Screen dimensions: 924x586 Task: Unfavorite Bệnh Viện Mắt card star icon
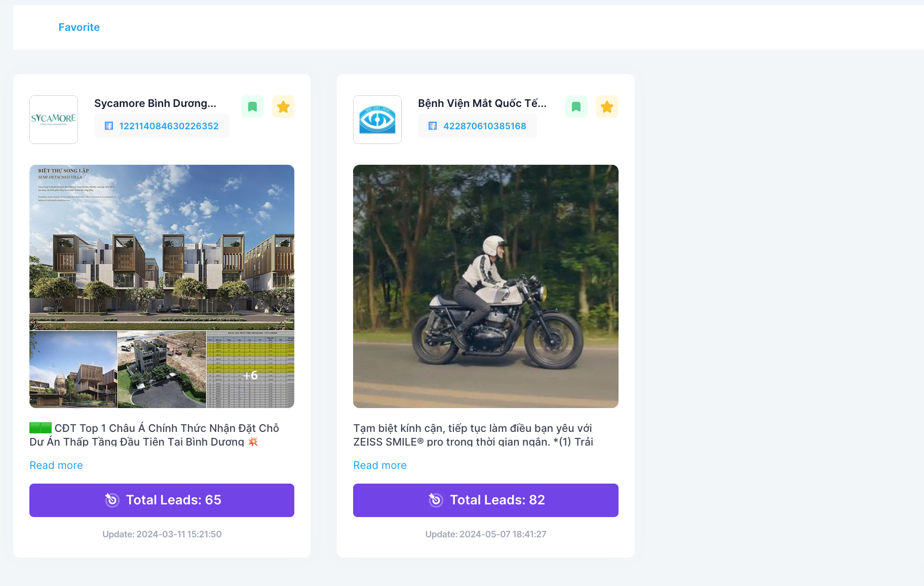607,107
